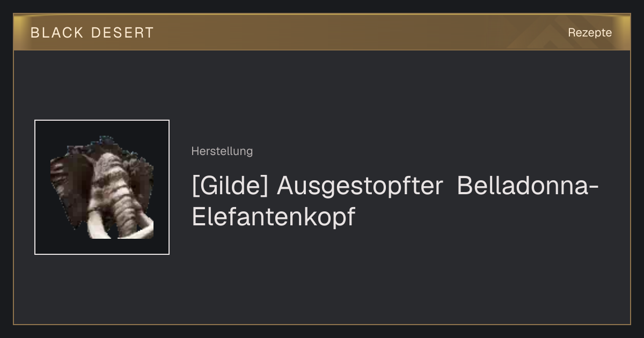Click the BLACK DESERT logo text
Viewport: 644px width, 338px height.
(x=92, y=33)
